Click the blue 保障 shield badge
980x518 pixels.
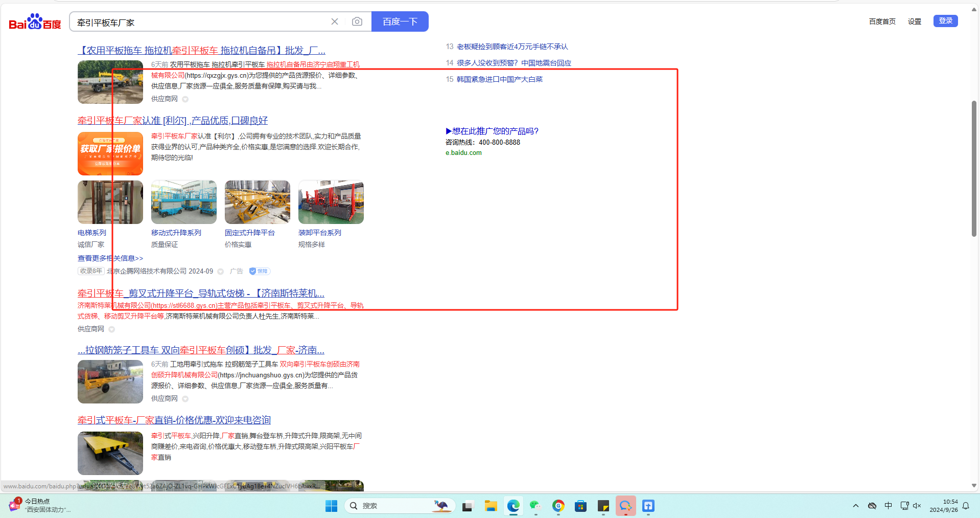260,271
